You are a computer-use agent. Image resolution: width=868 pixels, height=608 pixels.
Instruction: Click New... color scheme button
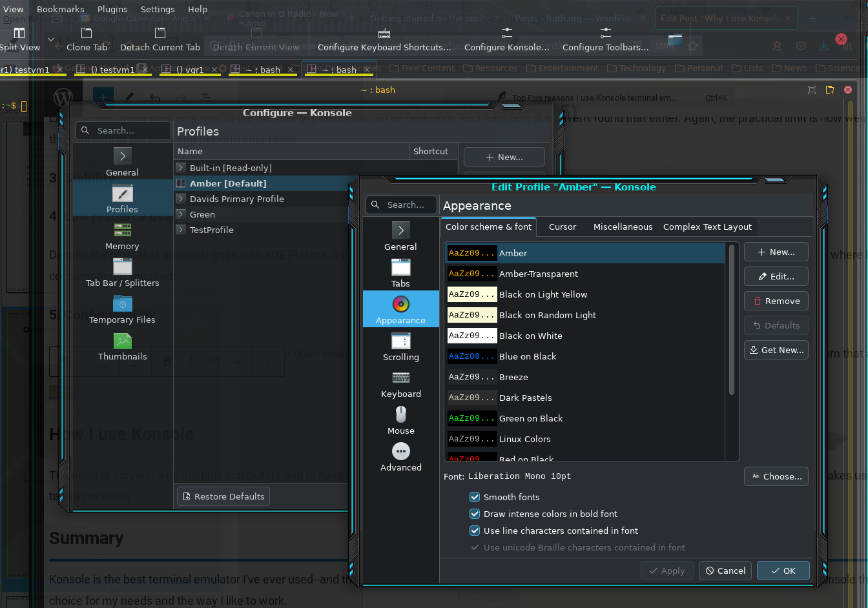tap(776, 252)
